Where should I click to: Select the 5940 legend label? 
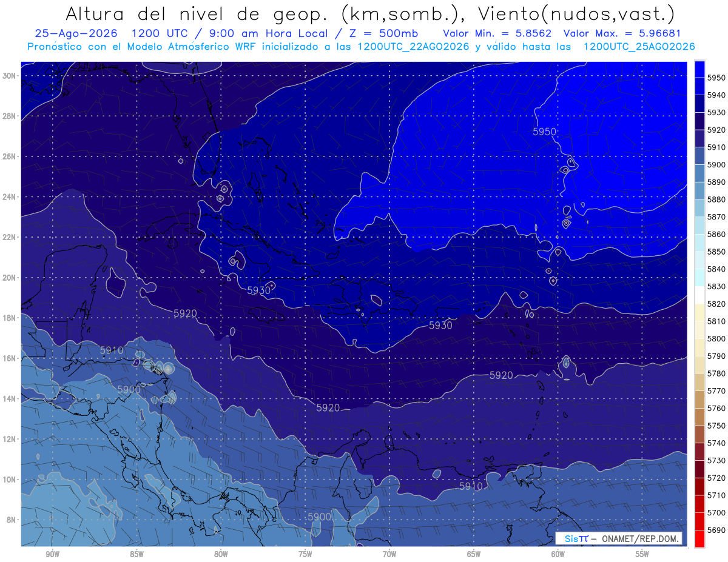716,95
